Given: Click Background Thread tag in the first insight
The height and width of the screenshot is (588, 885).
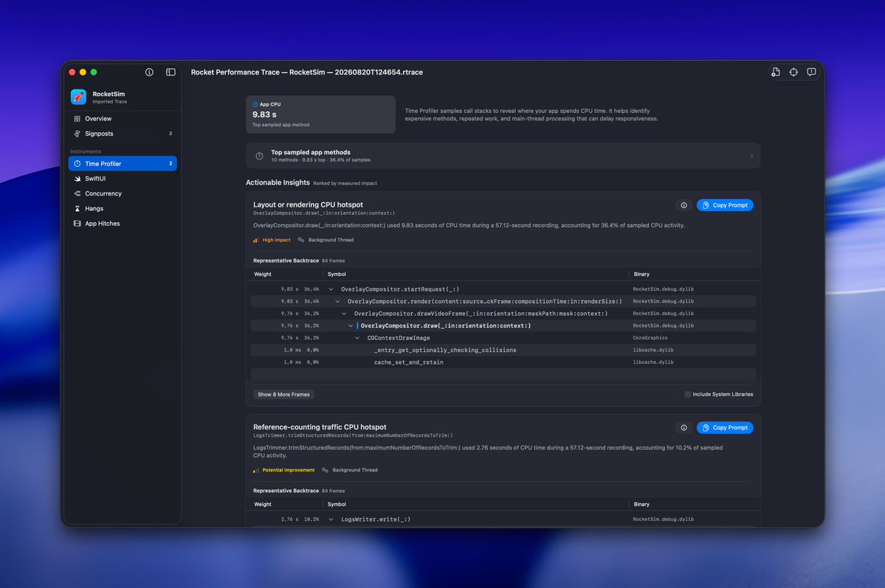Looking at the screenshot, I should (x=326, y=240).
